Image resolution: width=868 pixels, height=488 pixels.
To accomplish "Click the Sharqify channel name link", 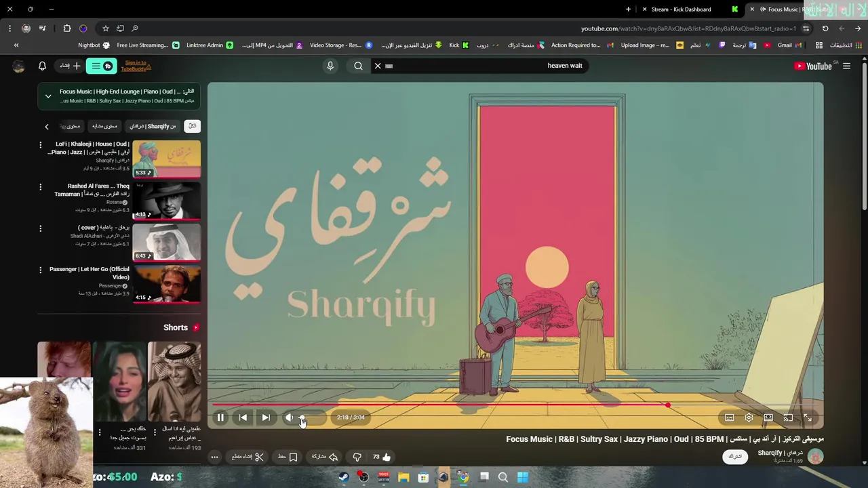I will click(x=780, y=453).
